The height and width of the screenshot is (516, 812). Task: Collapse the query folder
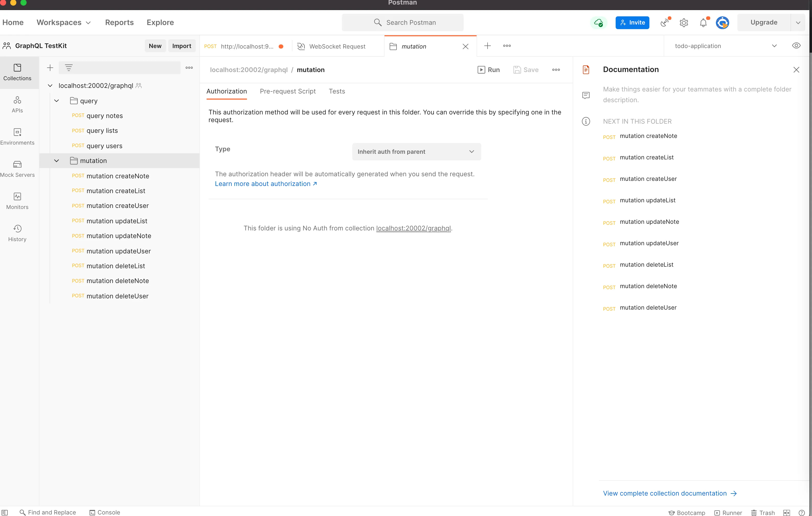coord(57,101)
